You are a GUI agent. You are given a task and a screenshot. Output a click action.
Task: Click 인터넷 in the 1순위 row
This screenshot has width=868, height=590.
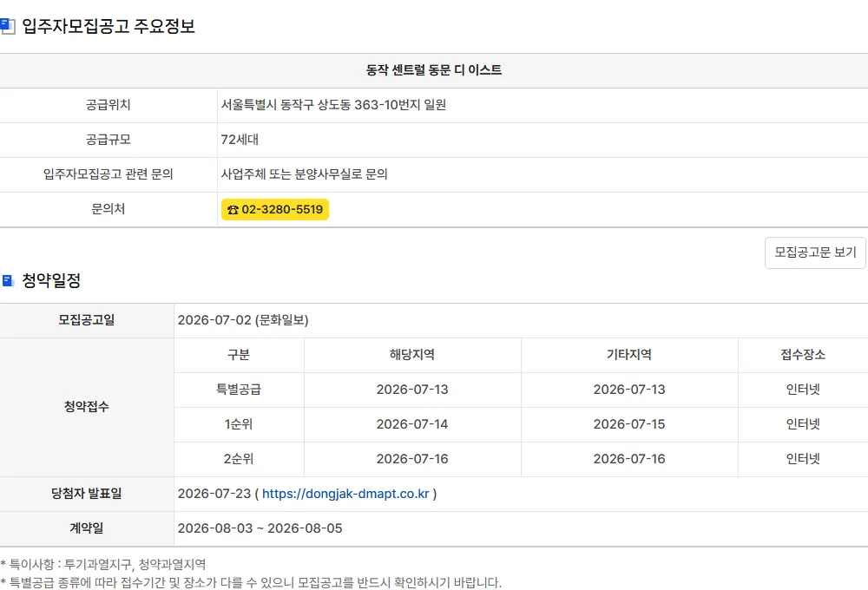pyautogui.click(x=803, y=424)
